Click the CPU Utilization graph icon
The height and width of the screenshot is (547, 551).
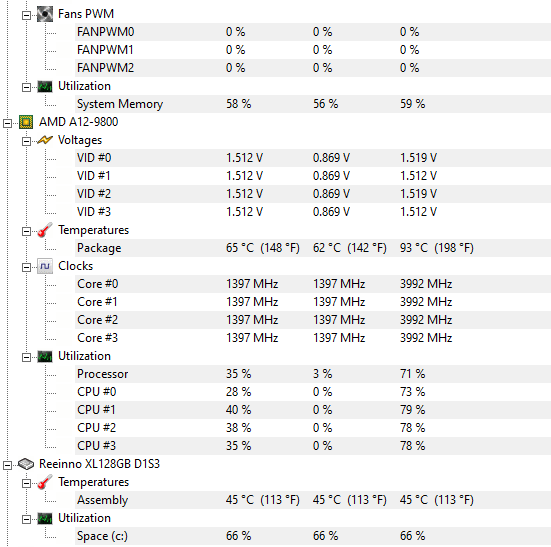(x=45, y=357)
